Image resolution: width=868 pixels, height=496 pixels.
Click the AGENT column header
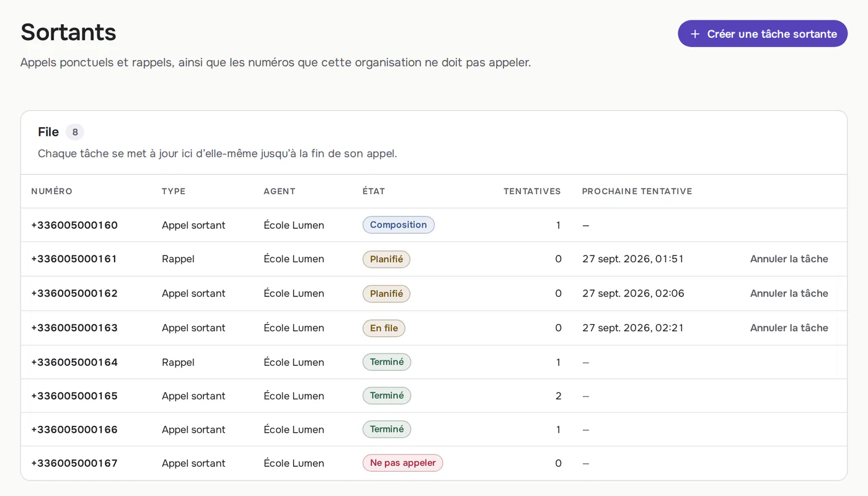tap(280, 191)
